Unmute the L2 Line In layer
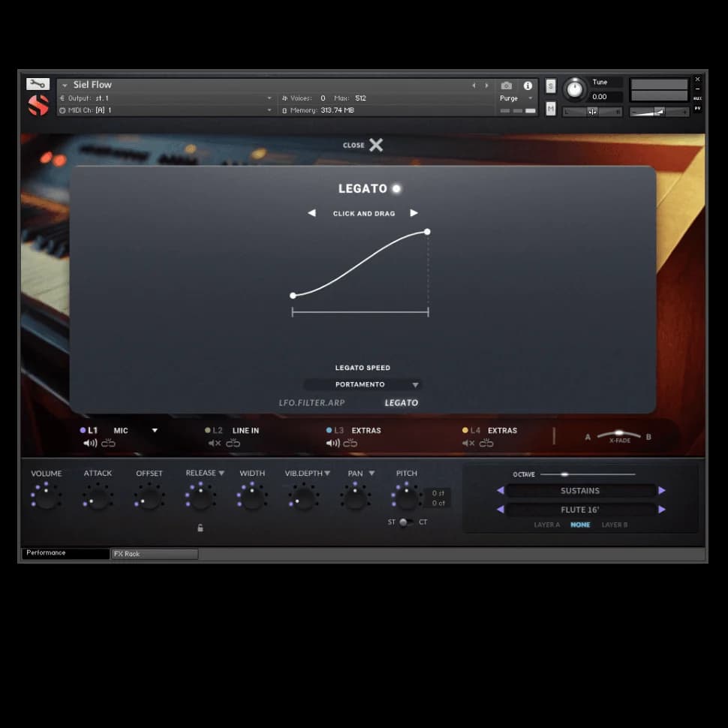The width and height of the screenshot is (728, 728). (214, 444)
